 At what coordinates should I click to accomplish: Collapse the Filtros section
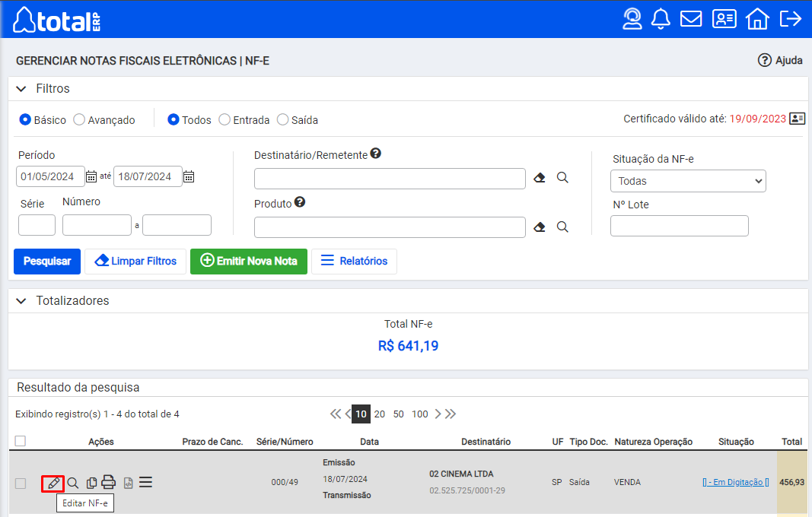pyautogui.click(x=21, y=89)
